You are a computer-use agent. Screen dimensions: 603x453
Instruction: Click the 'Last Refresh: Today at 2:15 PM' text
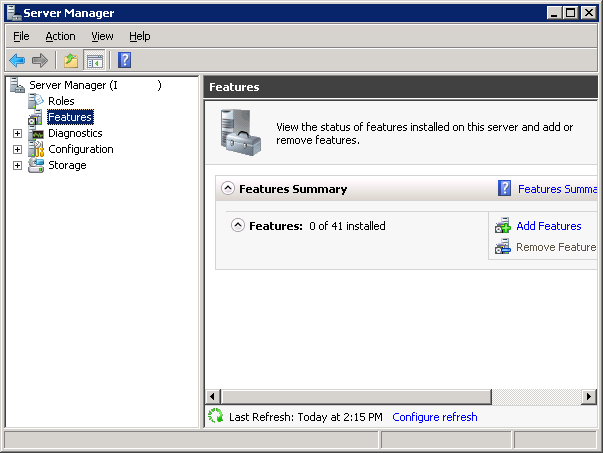coord(306,417)
